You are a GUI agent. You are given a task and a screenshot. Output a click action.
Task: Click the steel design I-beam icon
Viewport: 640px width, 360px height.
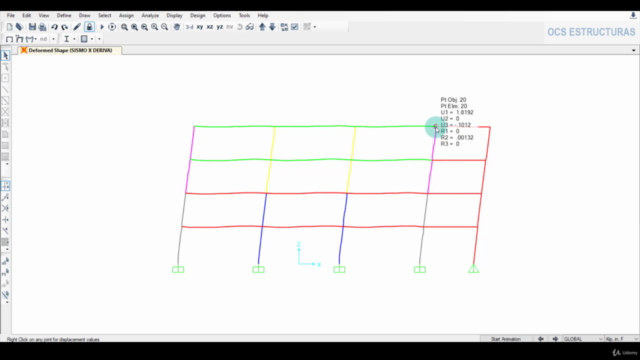(x=66, y=39)
